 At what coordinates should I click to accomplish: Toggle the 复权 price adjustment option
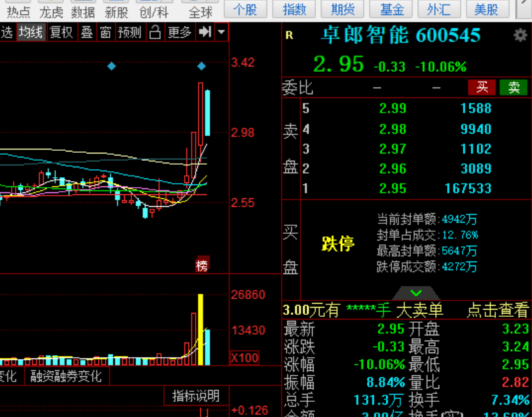pos(62,32)
